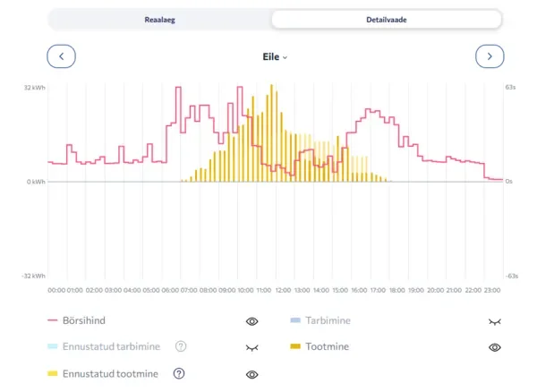
Task: Click the Tarbimine legend label
Action: pos(328,320)
